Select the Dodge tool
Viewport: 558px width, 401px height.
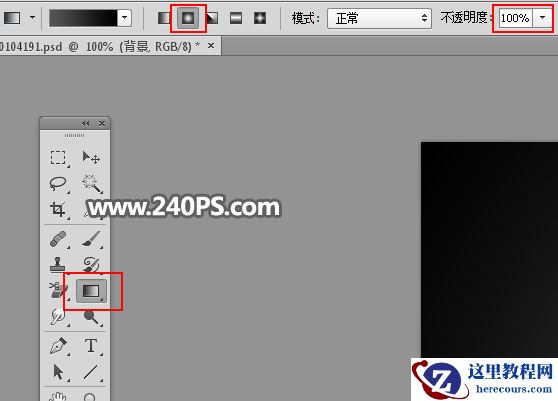(91, 317)
